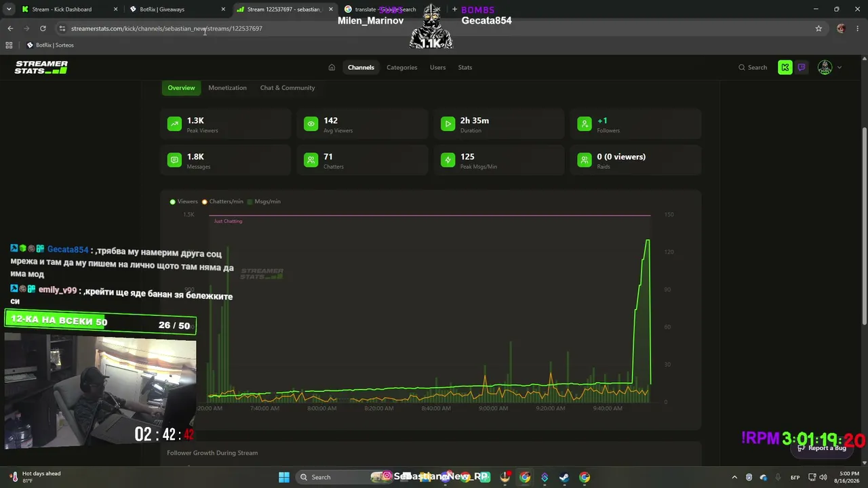This screenshot has width=868, height=488.
Task: Click the Messages chat bubble icon
Action: click(175, 160)
